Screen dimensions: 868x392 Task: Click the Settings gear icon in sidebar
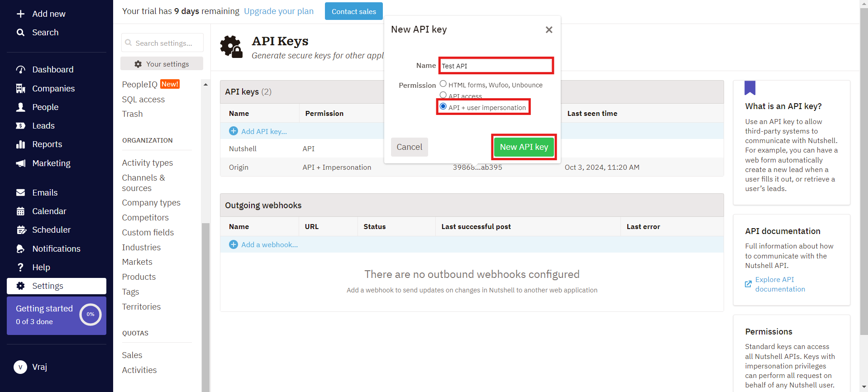20,286
